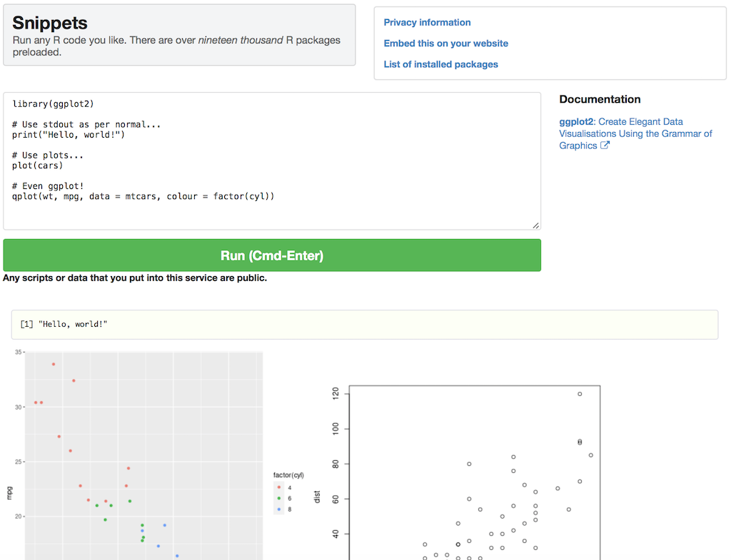Open the Privacy information link

[x=427, y=22]
